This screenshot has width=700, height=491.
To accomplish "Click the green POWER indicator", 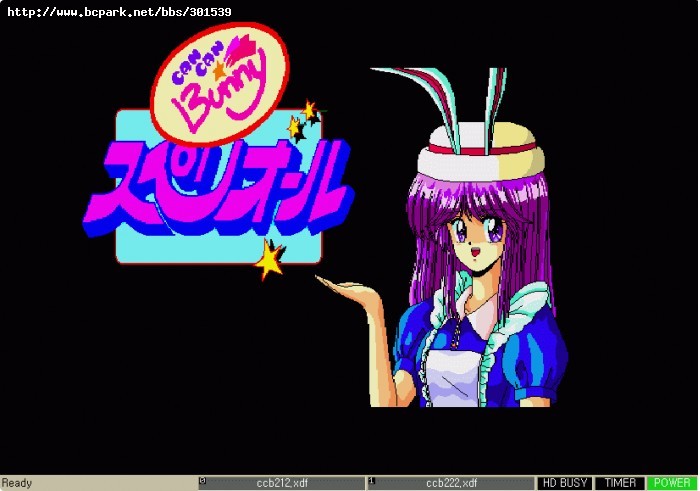I will 672,483.
